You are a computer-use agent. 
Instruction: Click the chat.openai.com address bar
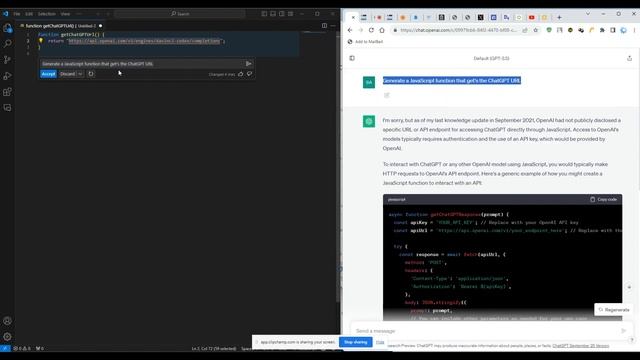[458, 30]
